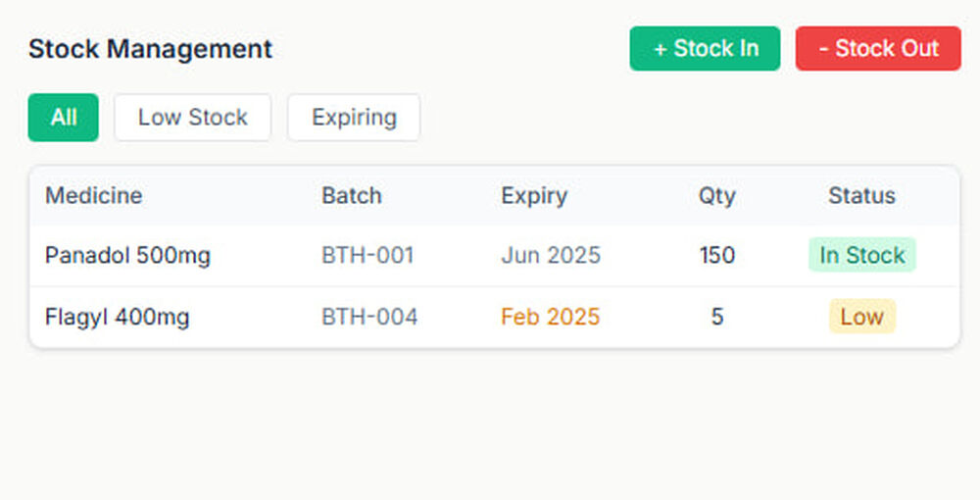This screenshot has height=500, width=980.
Task: Click the Medicine column header
Action: point(93,195)
